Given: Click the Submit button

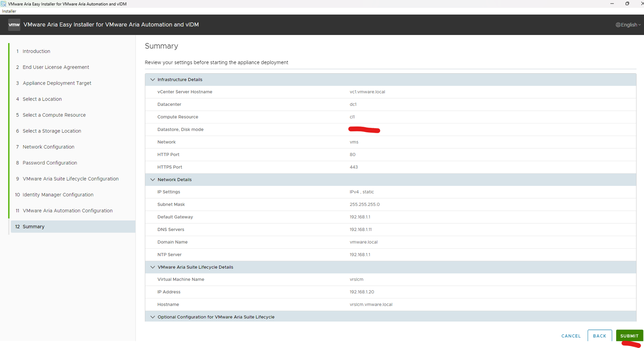Looking at the screenshot, I should click(629, 336).
